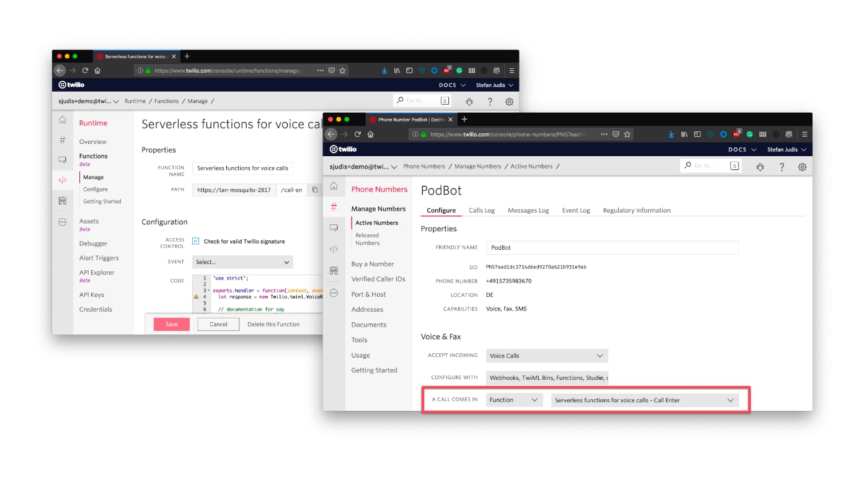The height and width of the screenshot is (484, 868).
Task: Expand the DOCS menu in PodBot window
Action: pos(742,149)
